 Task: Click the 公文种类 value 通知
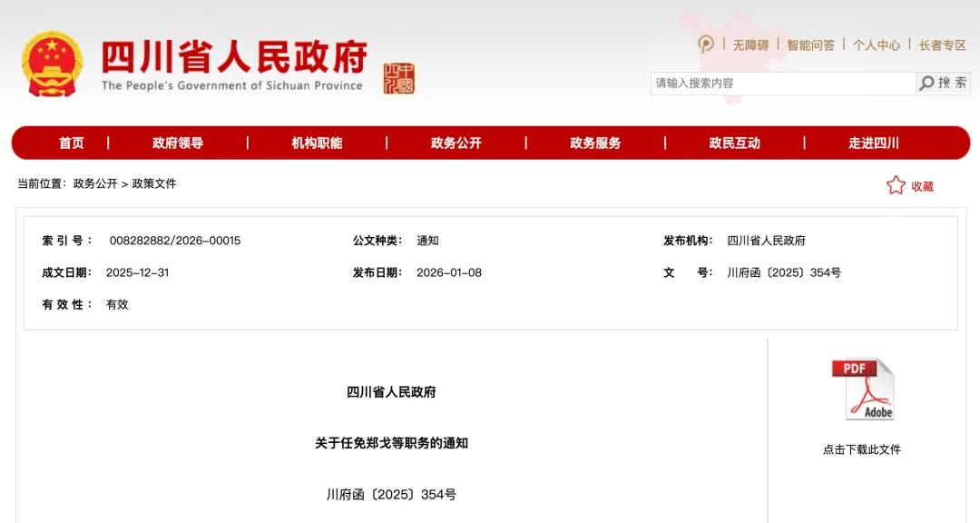427,241
